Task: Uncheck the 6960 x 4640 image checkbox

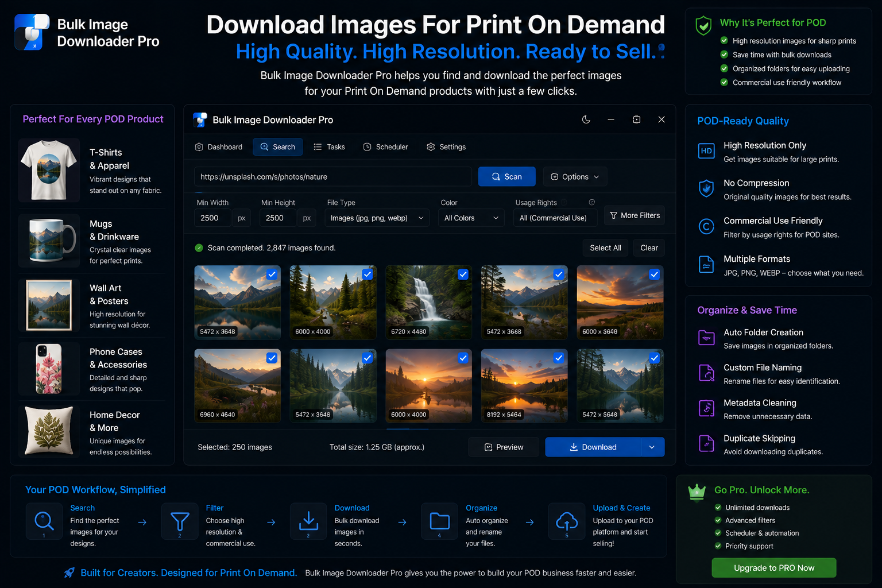Action: pyautogui.click(x=272, y=358)
